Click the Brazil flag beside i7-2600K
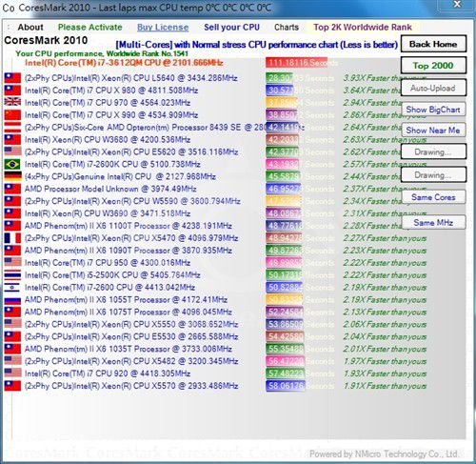This screenshot has height=464, width=476. point(12,164)
